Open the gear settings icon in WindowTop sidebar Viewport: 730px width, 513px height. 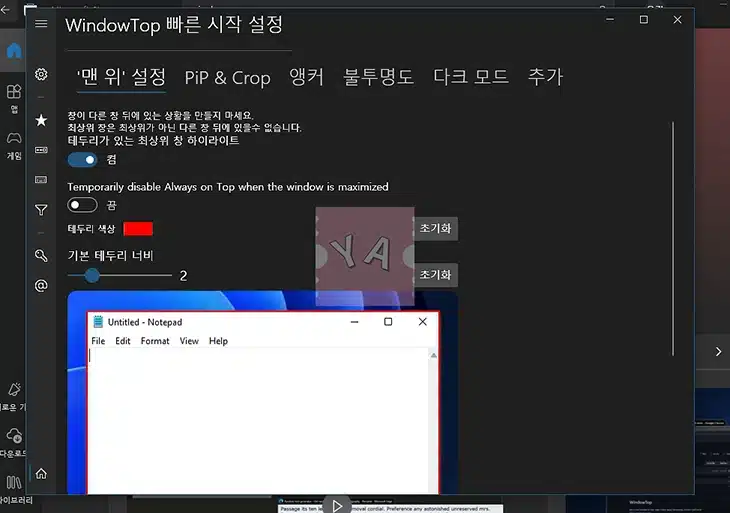point(41,74)
